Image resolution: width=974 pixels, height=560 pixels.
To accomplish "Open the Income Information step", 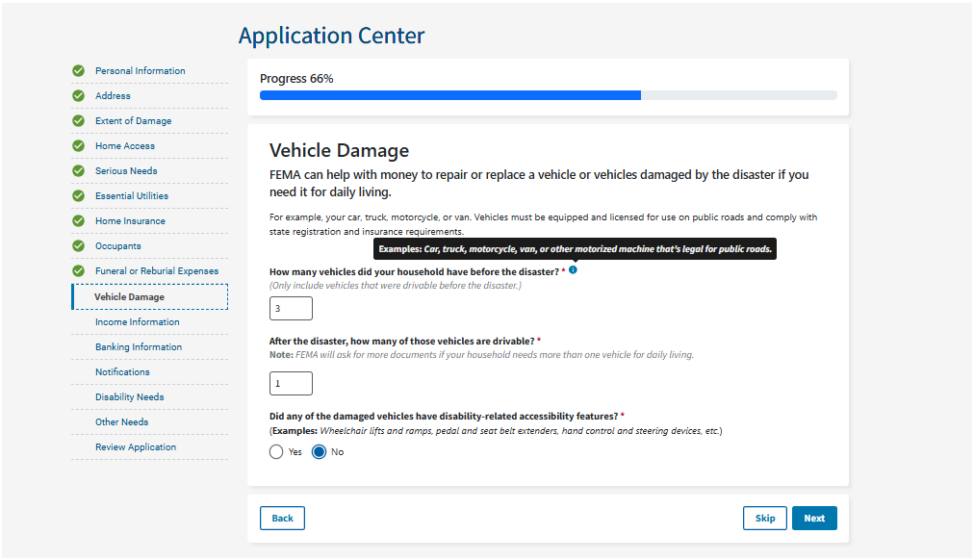I will click(137, 322).
